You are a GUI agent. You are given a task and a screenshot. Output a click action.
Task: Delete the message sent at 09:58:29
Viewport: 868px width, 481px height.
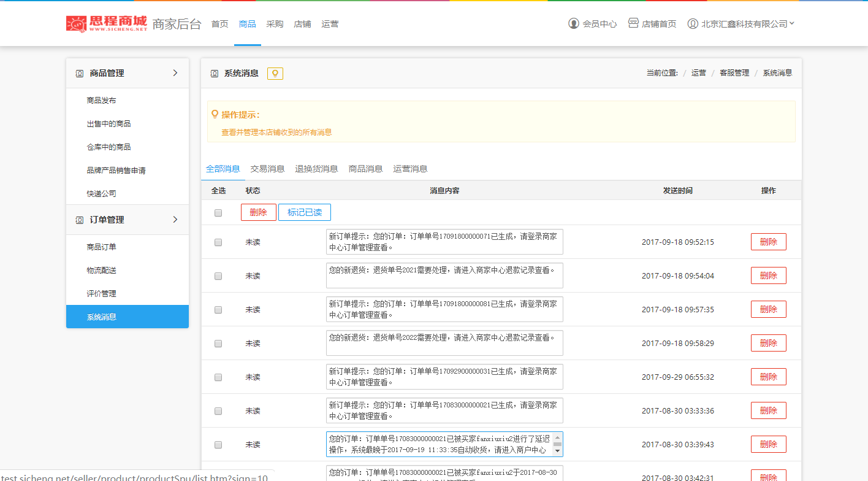tap(769, 343)
